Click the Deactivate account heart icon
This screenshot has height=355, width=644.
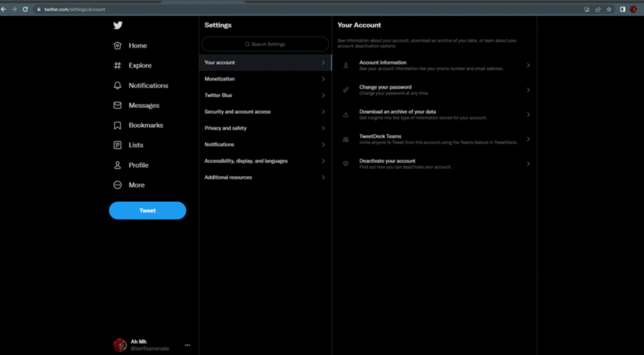[x=346, y=164]
